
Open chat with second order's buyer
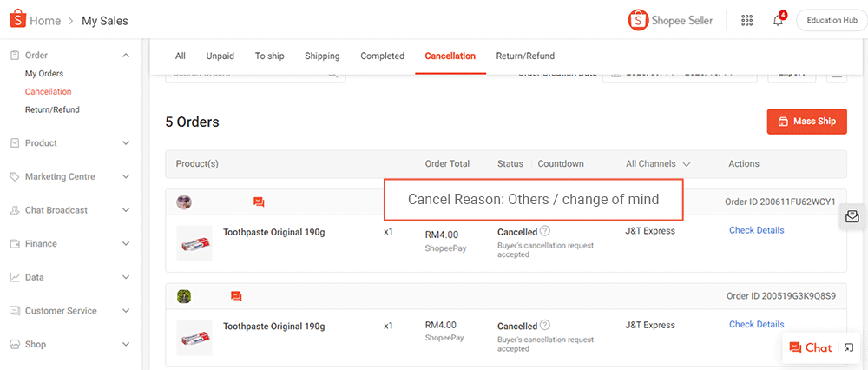click(x=236, y=296)
